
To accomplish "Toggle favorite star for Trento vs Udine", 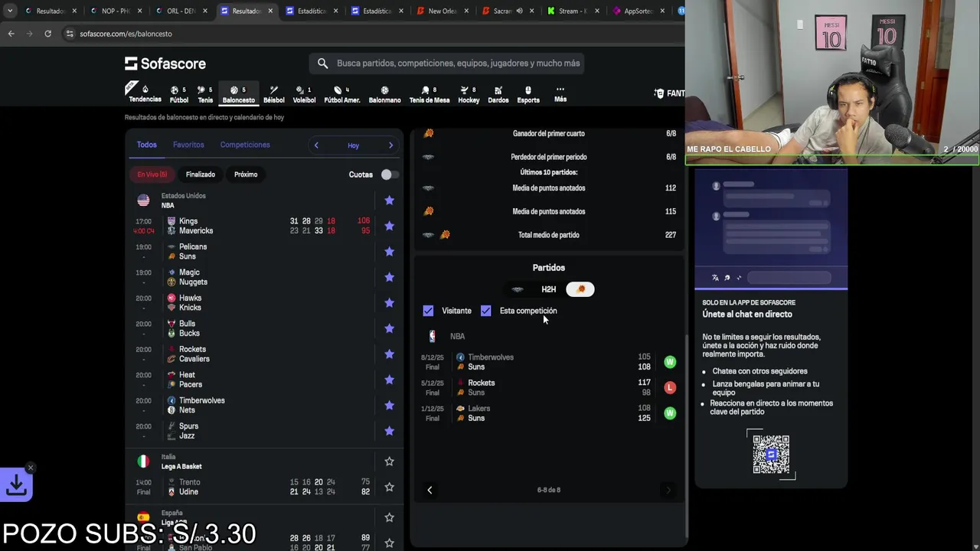I will tap(389, 487).
